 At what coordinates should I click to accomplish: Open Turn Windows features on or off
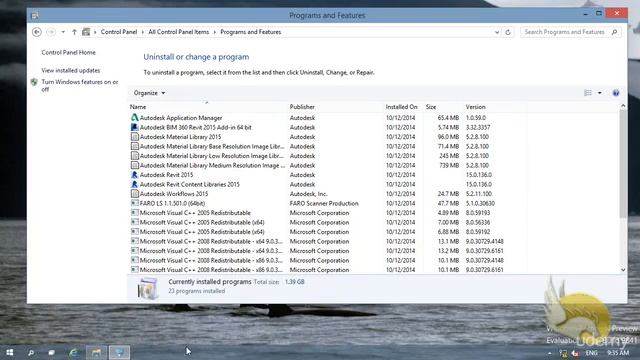(80, 85)
